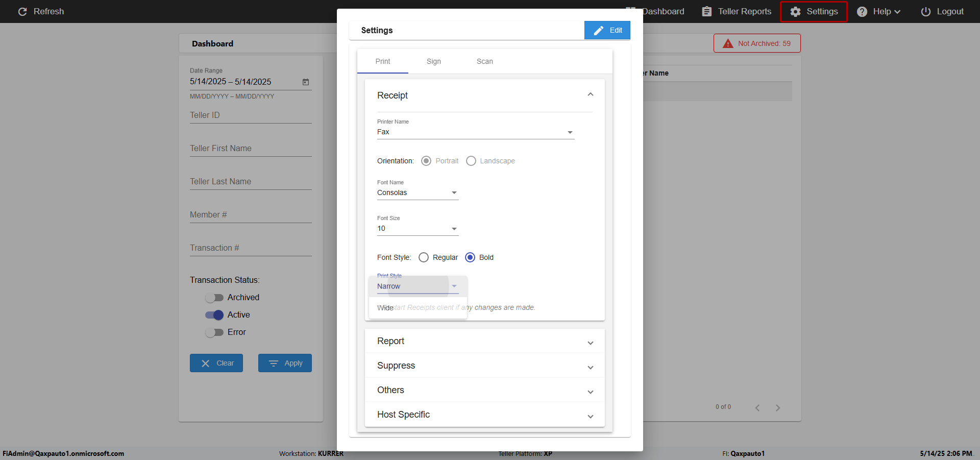Click the Logout power icon
This screenshot has height=460, width=980.
[x=926, y=11]
